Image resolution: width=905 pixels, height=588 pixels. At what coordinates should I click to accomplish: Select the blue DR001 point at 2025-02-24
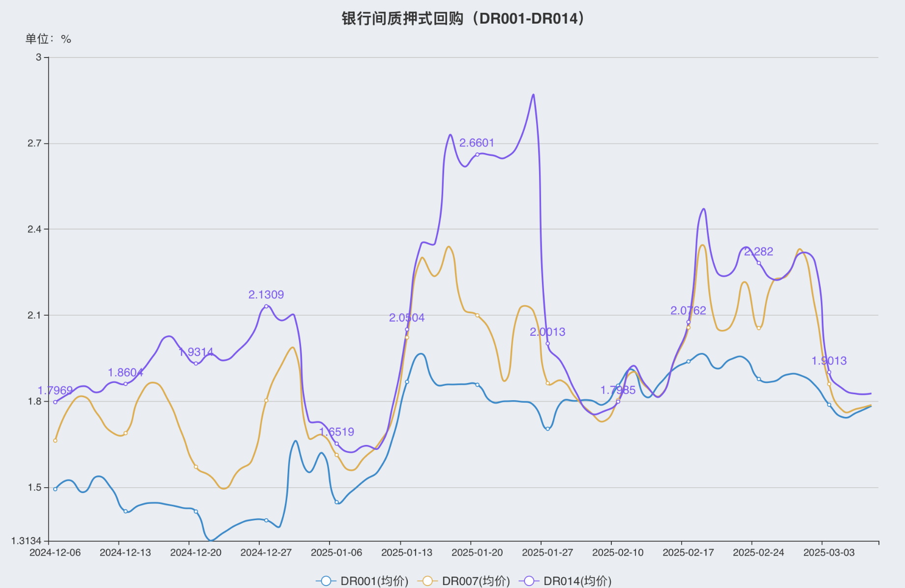758,379
